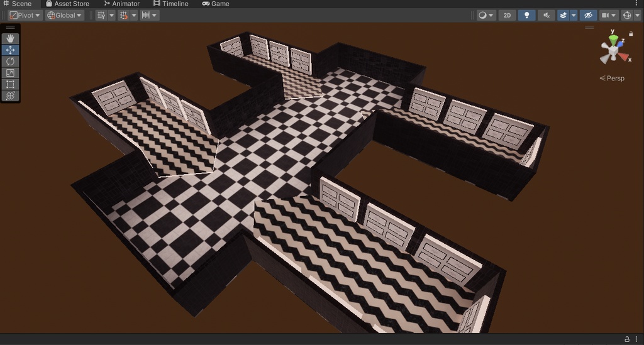This screenshot has width=644, height=345.
Task: Open the scene effects options arrow
Action: click(574, 15)
